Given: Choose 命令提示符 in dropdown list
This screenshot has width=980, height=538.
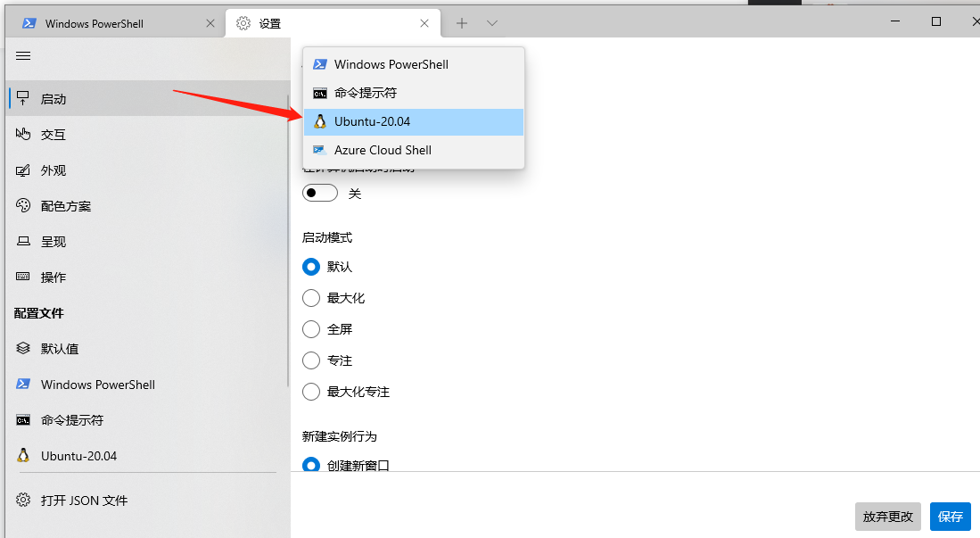Looking at the screenshot, I should [x=413, y=93].
